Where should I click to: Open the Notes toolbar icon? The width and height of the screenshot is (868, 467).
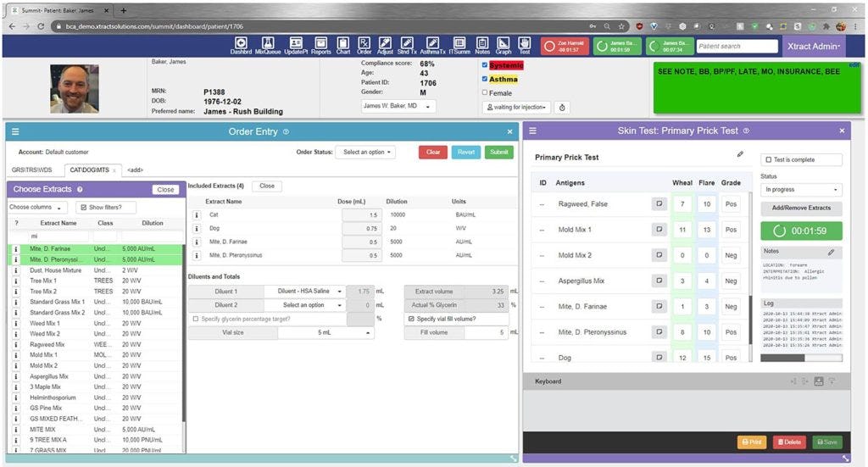482,46
